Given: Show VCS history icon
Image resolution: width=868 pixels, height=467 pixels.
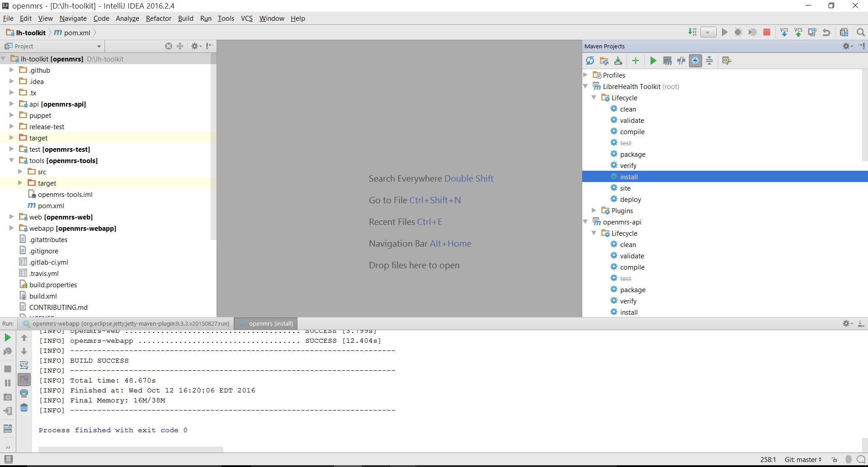Looking at the screenshot, I should pos(812,32).
